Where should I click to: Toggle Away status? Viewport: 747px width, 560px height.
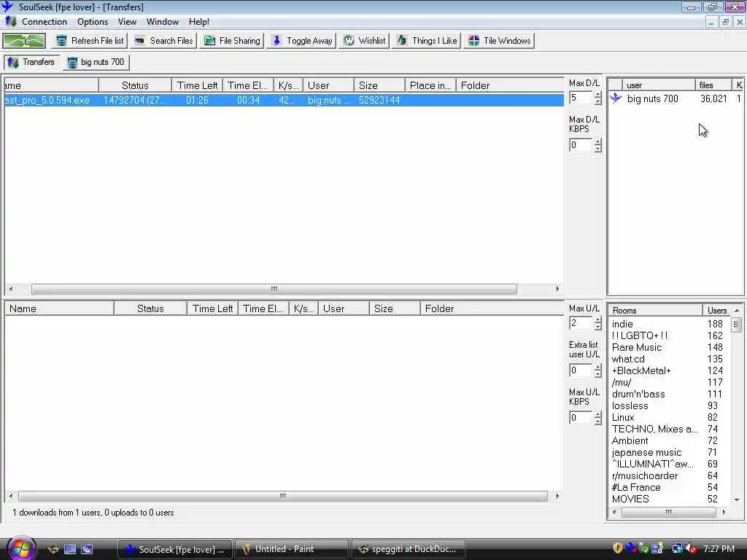click(301, 41)
